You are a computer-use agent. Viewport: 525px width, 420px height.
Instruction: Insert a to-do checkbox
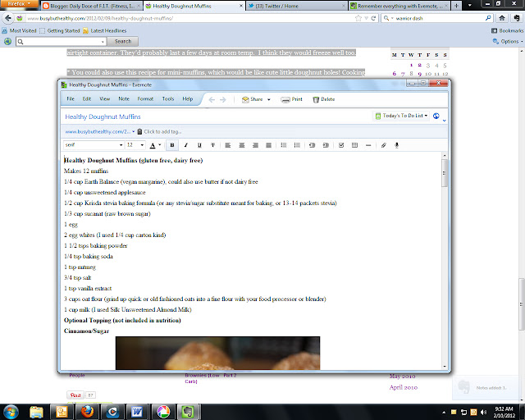341,145
